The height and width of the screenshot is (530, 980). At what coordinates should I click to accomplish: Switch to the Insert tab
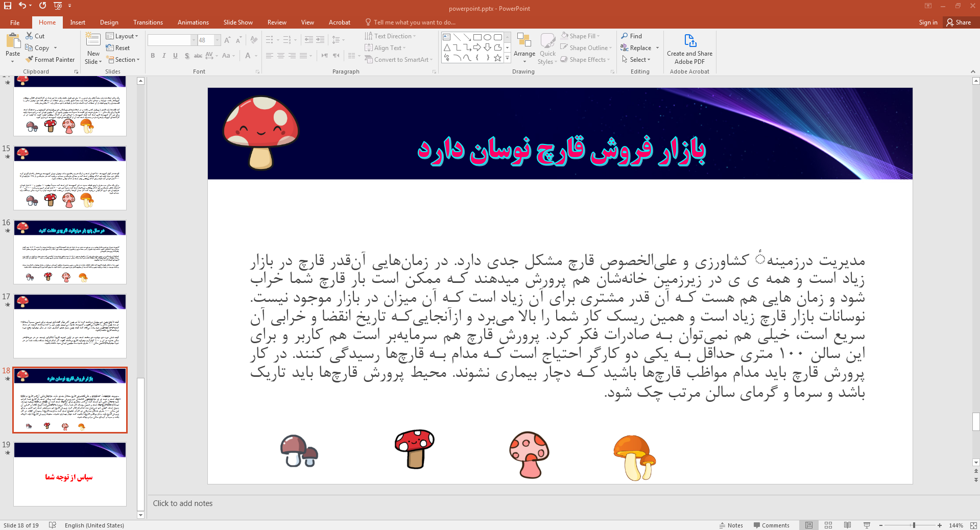pos(78,22)
